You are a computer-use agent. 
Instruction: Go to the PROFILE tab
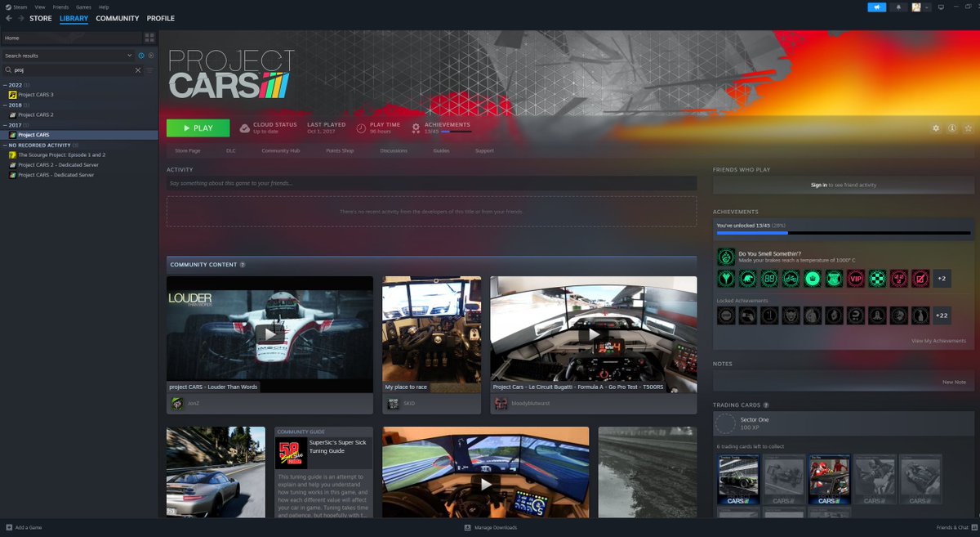[161, 18]
